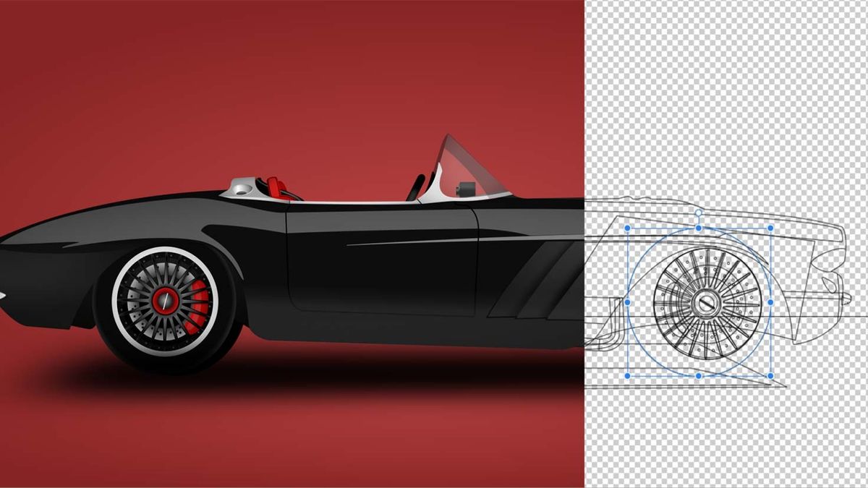Click the right-middle selection handle

coord(770,301)
